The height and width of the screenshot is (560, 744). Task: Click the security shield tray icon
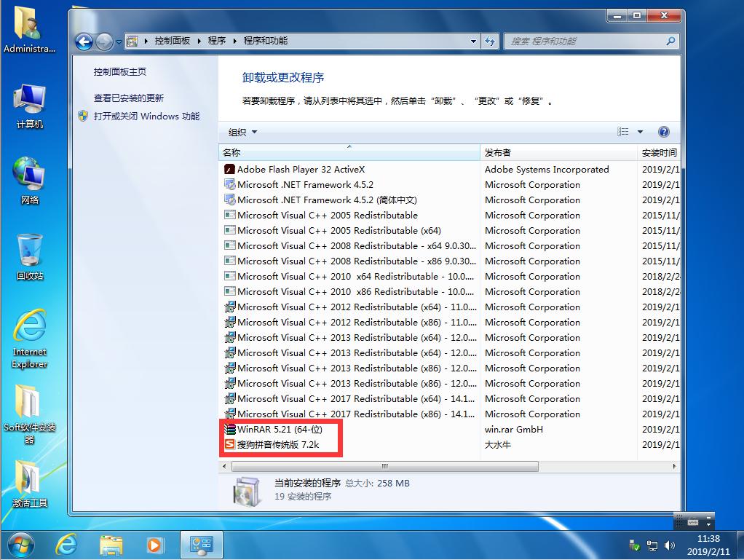(x=634, y=545)
